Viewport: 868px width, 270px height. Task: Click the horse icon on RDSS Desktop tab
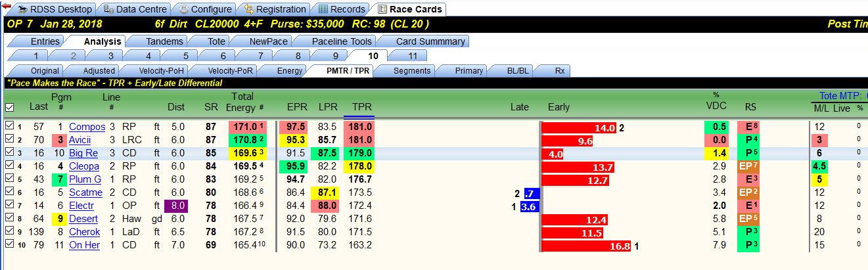tap(24, 10)
